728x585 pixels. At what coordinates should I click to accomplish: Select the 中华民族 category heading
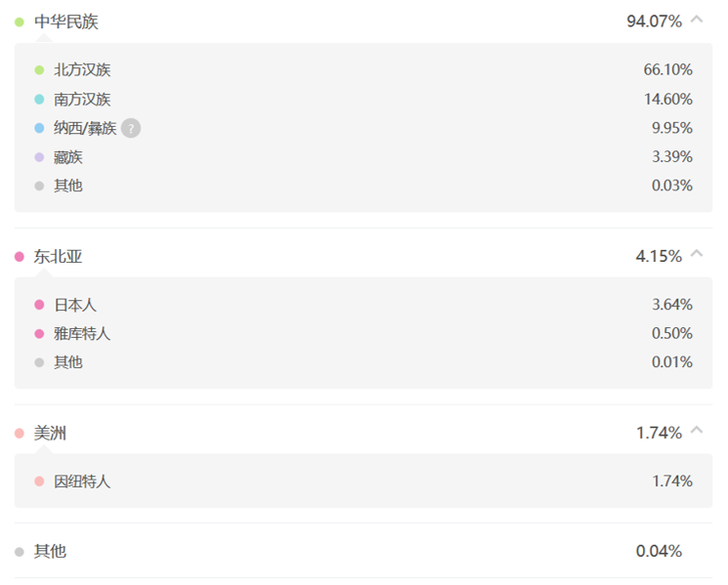[x=65, y=21]
